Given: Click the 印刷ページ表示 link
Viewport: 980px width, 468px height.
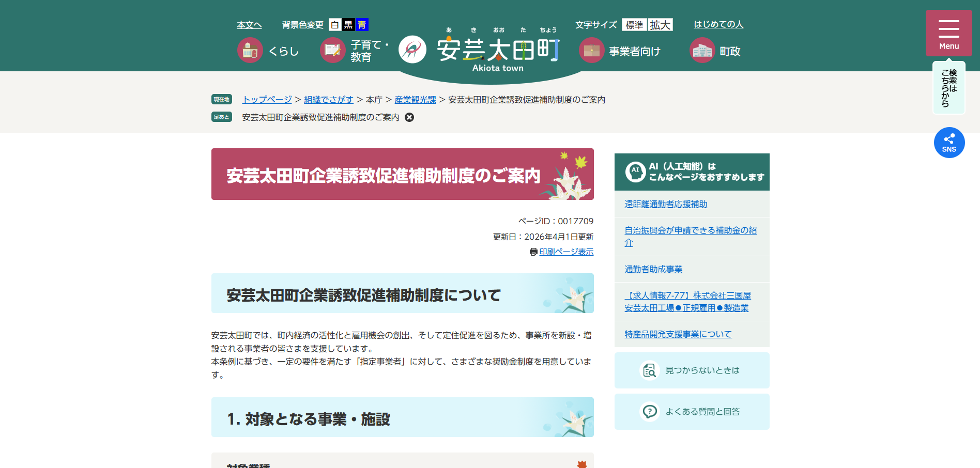Looking at the screenshot, I should [x=566, y=252].
